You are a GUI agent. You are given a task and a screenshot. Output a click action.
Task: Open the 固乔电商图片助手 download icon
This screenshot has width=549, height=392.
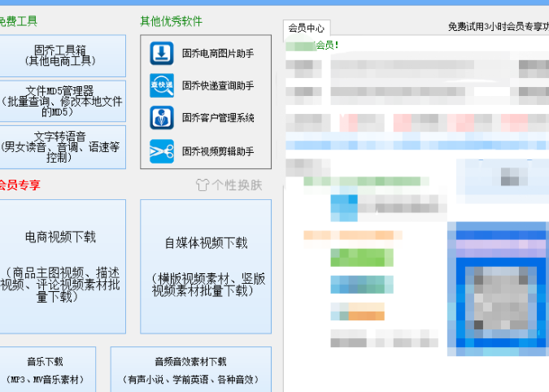click(x=161, y=54)
